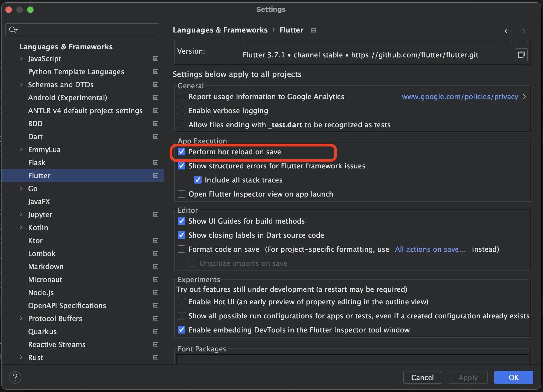This screenshot has height=392, width=543.
Task: Click project settings icon next to Markdown
Action: click(x=156, y=266)
